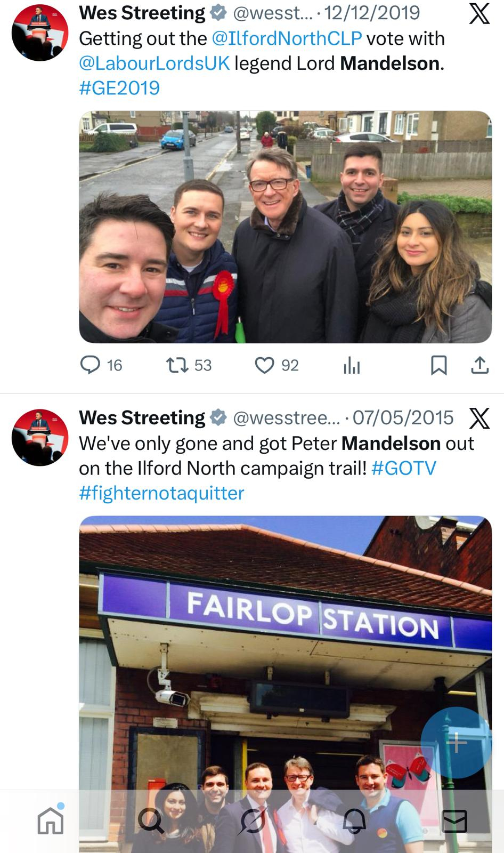
Task: Open the #fighternotaquitter hashtag
Action: (x=161, y=493)
